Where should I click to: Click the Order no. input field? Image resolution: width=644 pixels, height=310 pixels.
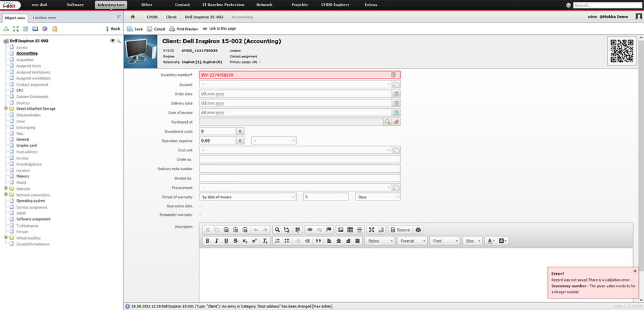pyautogui.click(x=300, y=159)
